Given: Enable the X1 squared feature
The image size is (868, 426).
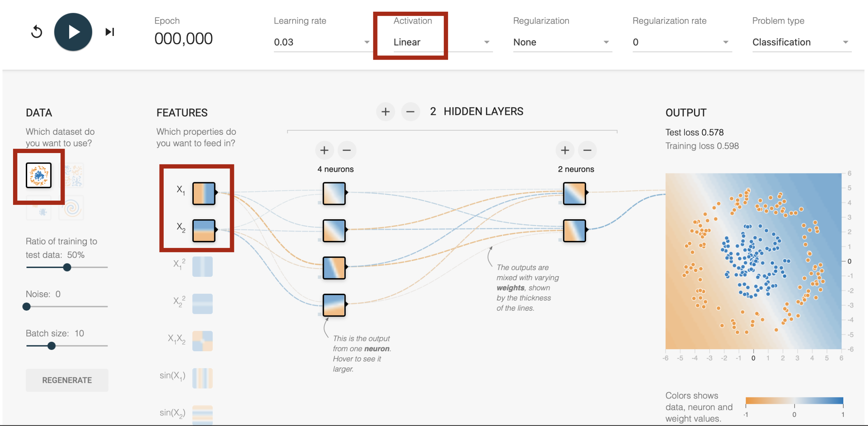Looking at the screenshot, I should coord(203,266).
